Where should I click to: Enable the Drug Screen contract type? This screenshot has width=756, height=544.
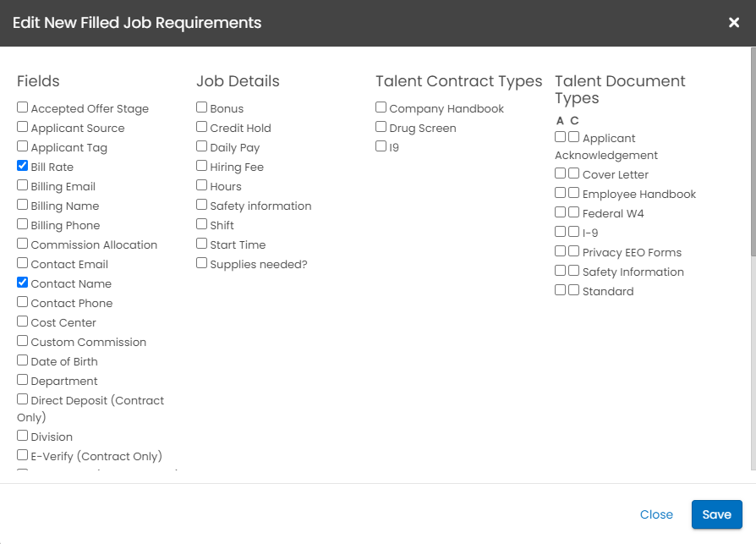381,126
